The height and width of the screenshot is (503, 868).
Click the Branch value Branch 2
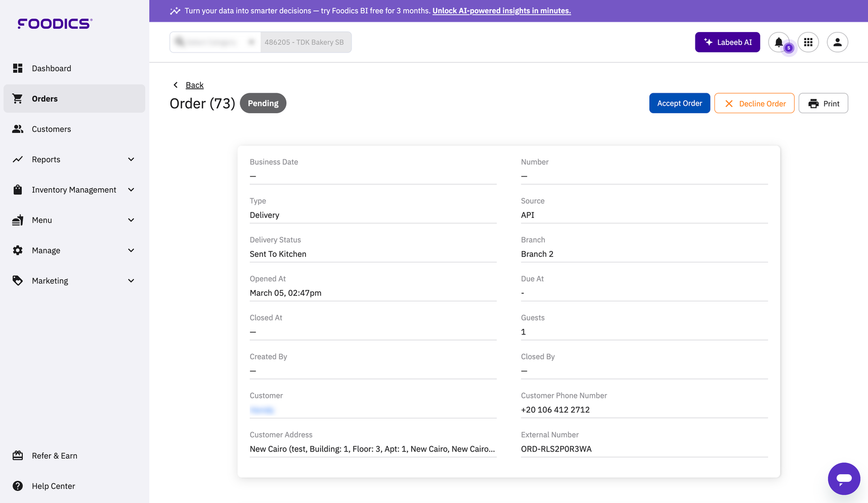tap(538, 254)
